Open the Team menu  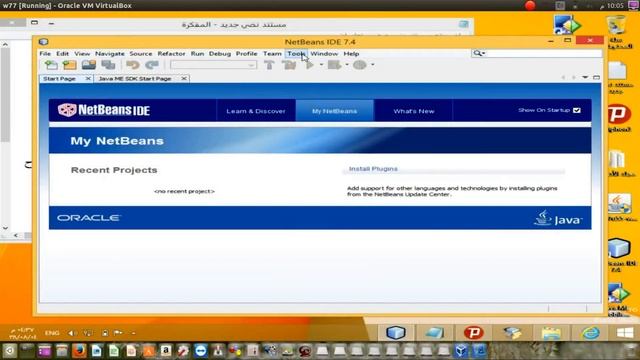click(272, 53)
